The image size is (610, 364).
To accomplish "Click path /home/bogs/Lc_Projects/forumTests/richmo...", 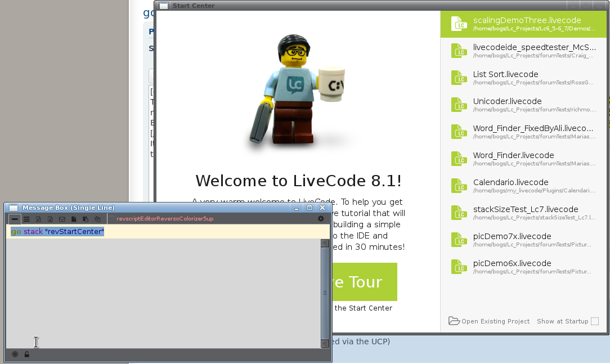I will pos(535,110).
